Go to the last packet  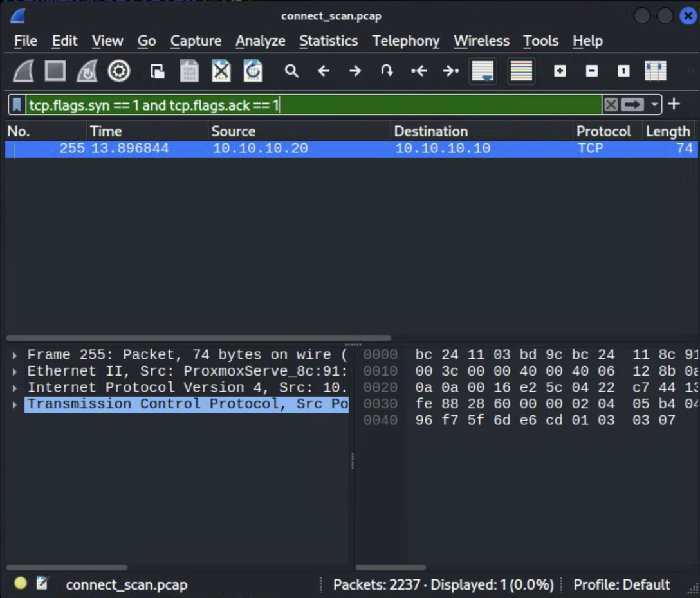[x=451, y=71]
